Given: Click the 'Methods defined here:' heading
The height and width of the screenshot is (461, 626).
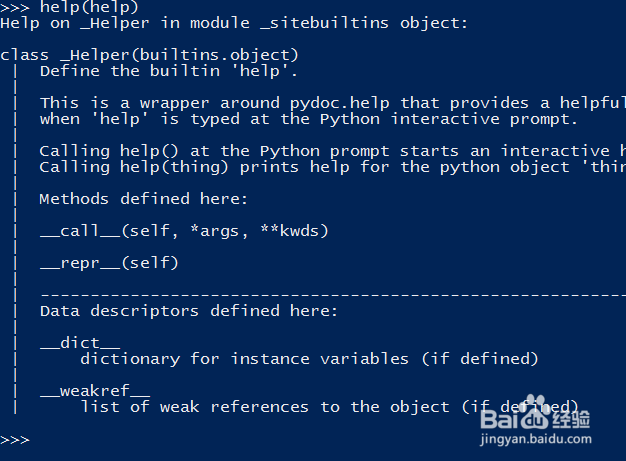Looking at the screenshot, I should pyautogui.click(x=143, y=199).
